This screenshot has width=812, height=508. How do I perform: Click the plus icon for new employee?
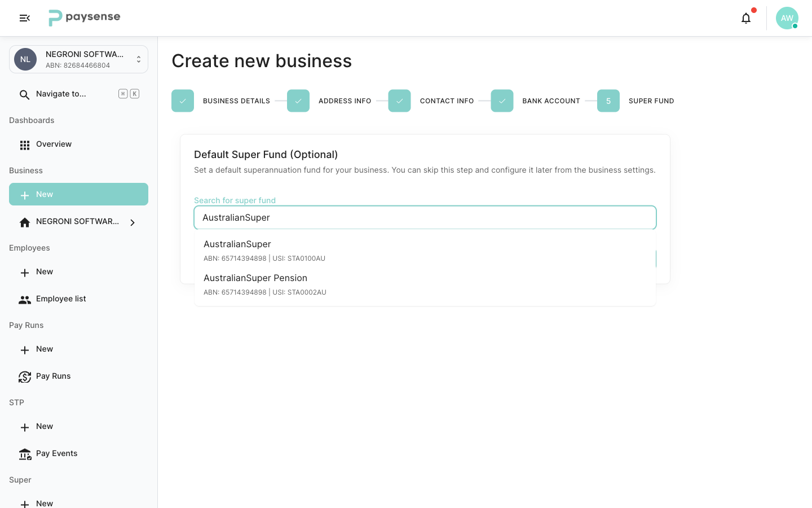(25, 273)
